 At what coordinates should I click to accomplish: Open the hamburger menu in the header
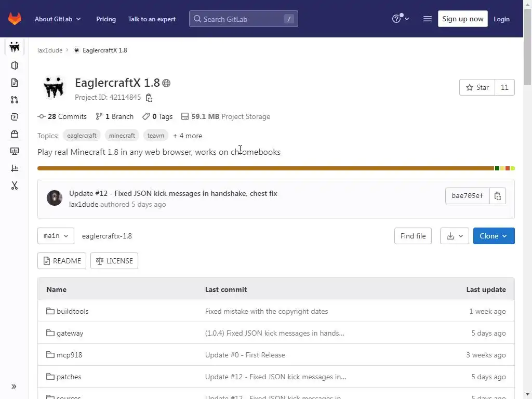[428, 19]
